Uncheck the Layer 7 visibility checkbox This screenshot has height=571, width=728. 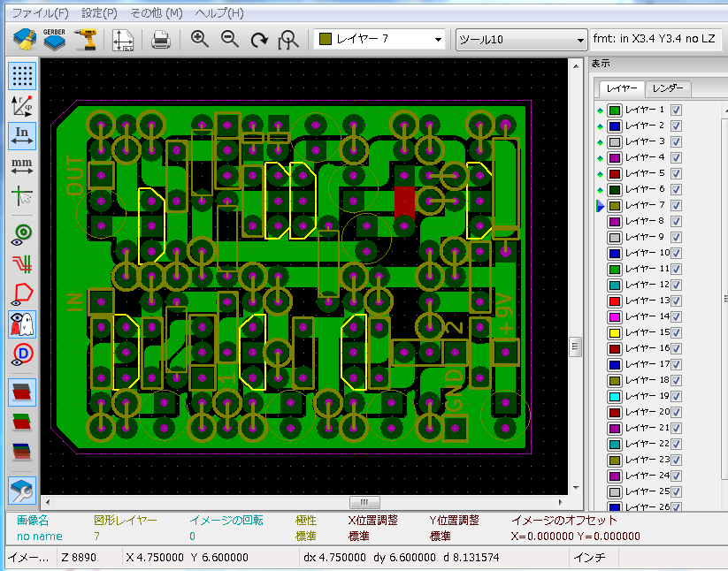[676, 205]
